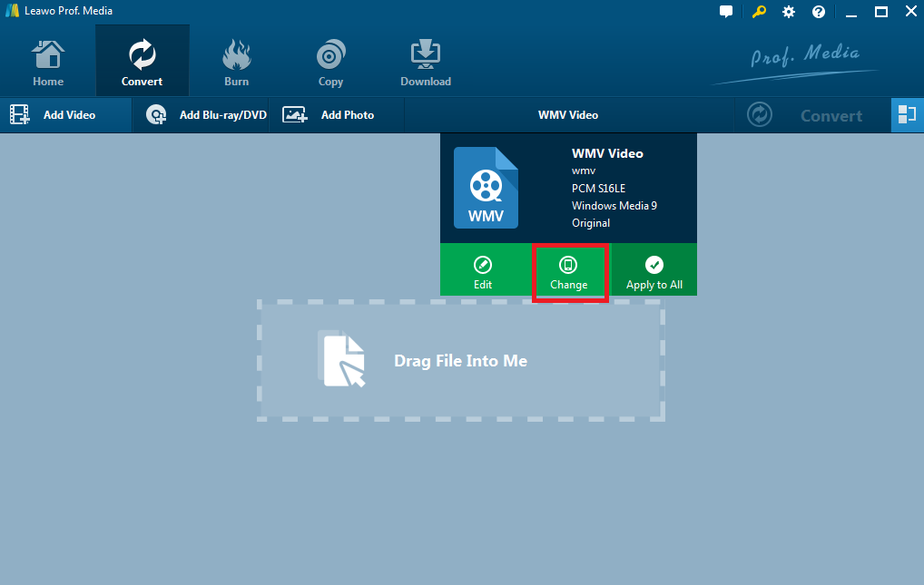Image resolution: width=924 pixels, height=585 pixels.
Task: Open the WMV Video profile dropdown
Action: (x=568, y=115)
